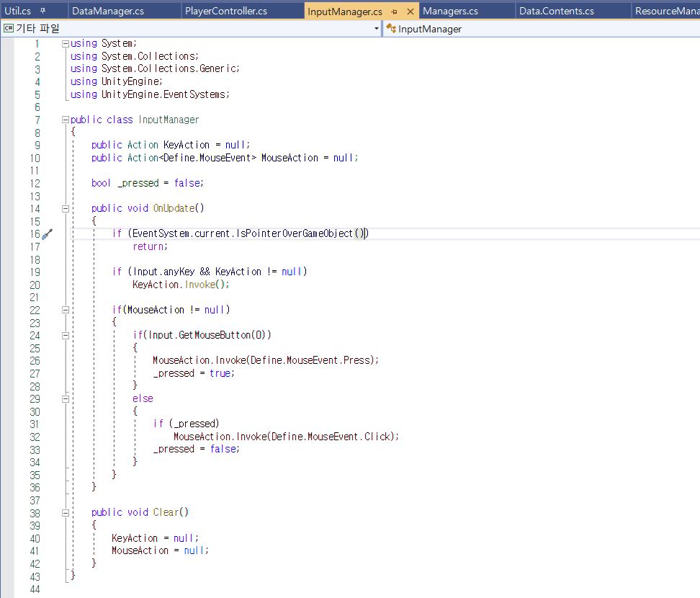
Task: Close the InputManager.cs tab
Action: tap(410, 12)
